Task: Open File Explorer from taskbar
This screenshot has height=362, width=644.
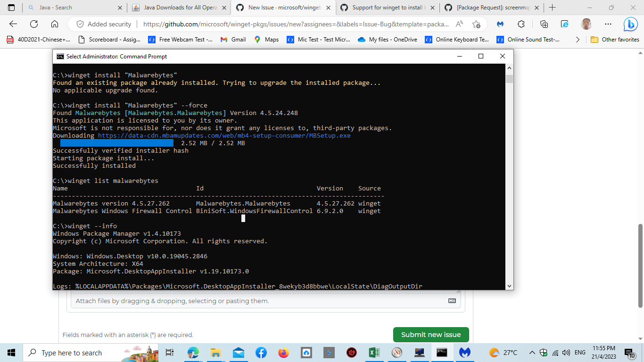Action: tap(215, 353)
